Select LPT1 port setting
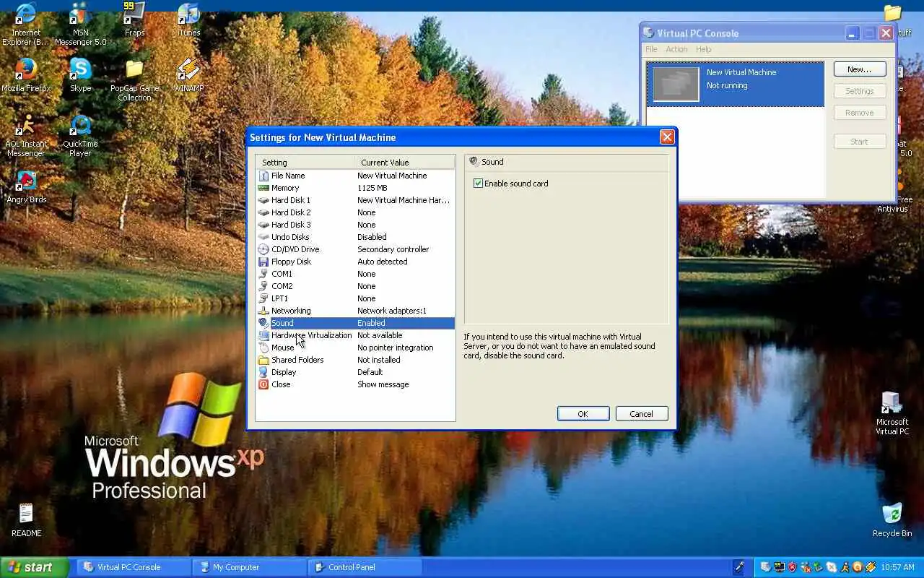The height and width of the screenshot is (578, 924). pos(355,298)
